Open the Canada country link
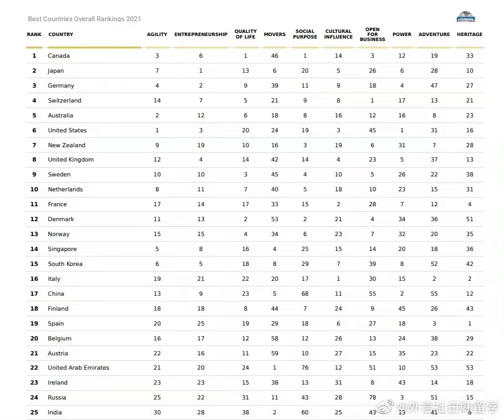 click(58, 56)
